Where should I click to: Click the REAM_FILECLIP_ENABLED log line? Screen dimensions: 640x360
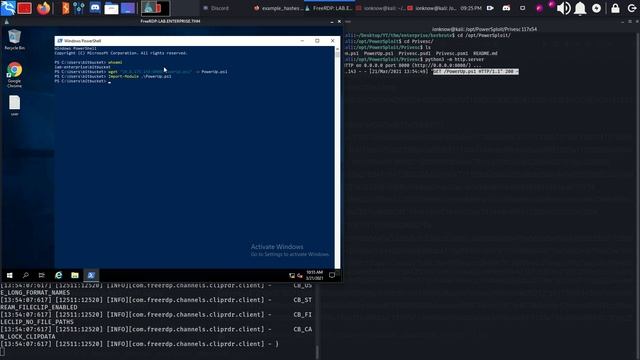[x=157, y=303]
